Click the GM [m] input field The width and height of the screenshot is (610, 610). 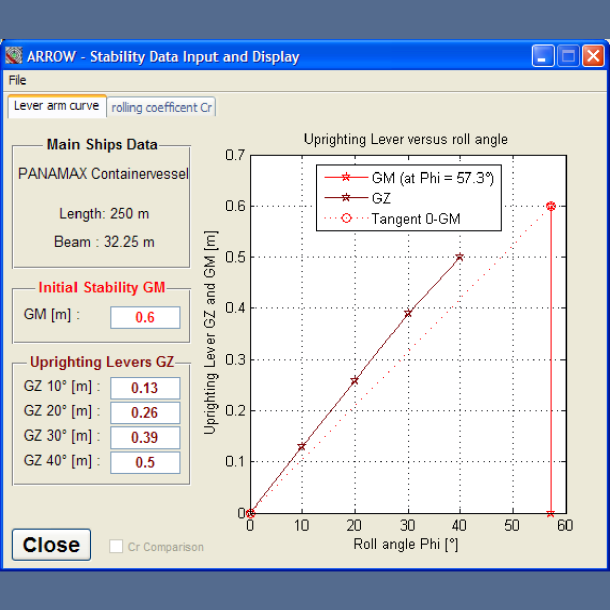145,317
